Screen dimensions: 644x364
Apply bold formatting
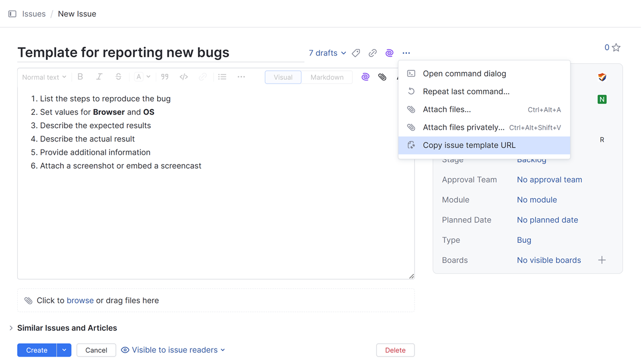(x=80, y=77)
